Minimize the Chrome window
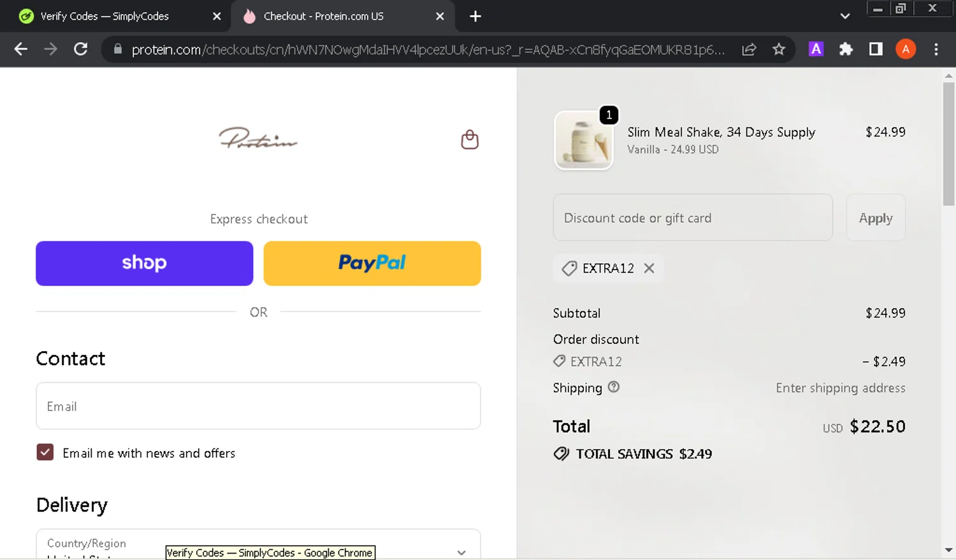The image size is (956, 560). click(878, 8)
